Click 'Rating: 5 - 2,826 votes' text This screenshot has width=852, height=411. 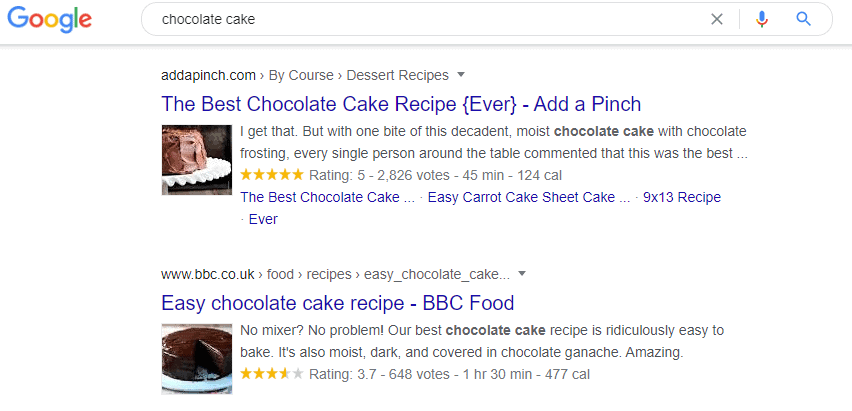coord(379,176)
